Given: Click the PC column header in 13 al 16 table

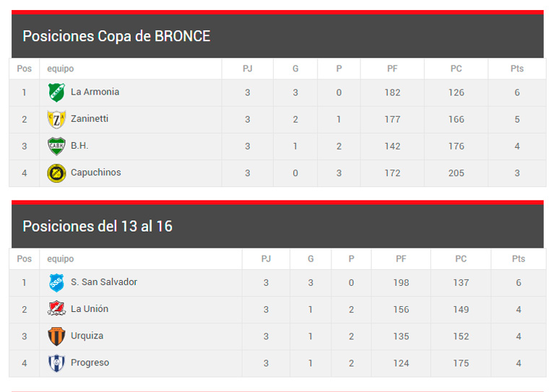Looking at the screenshot, I should (461, 259).
